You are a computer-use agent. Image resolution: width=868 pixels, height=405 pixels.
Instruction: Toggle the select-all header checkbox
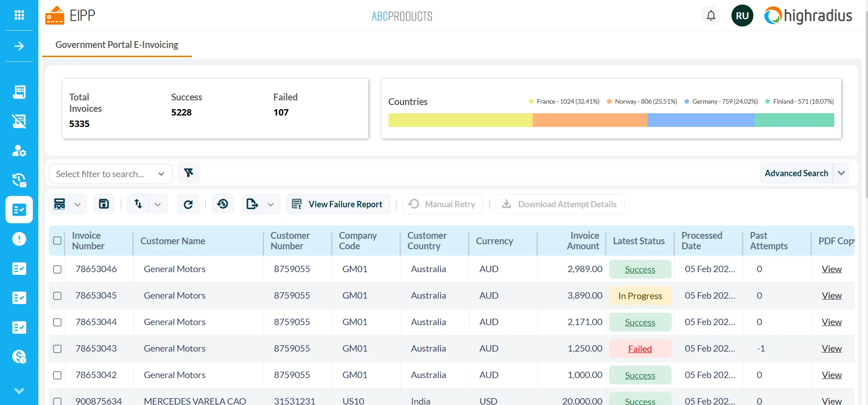pyautogui.click(x=57, y=241)
